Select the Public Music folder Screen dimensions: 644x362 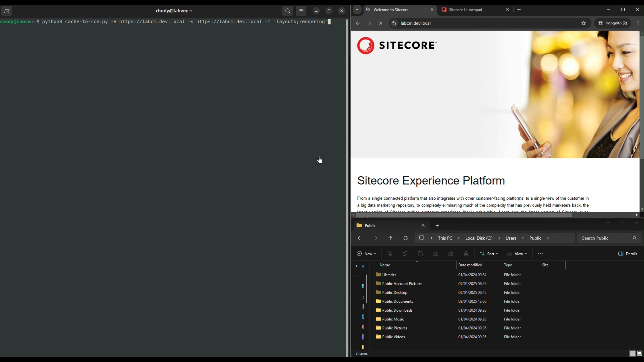click(390, 319)
